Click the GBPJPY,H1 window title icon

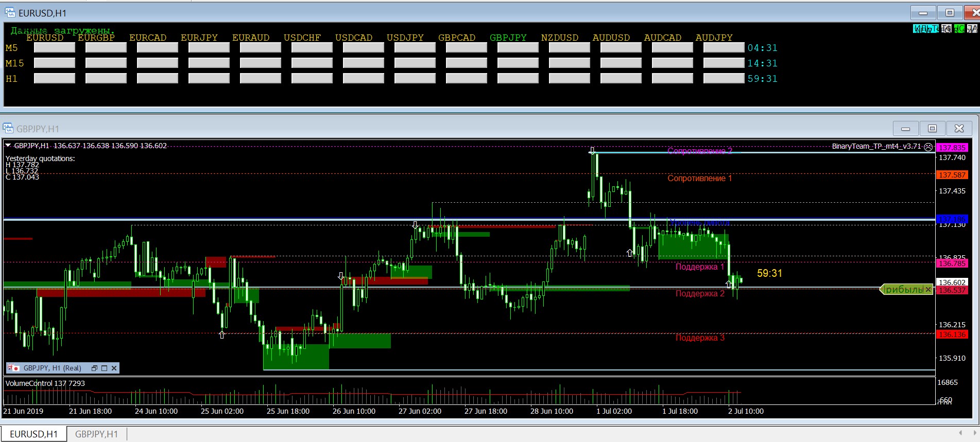[x=8, y=128]
